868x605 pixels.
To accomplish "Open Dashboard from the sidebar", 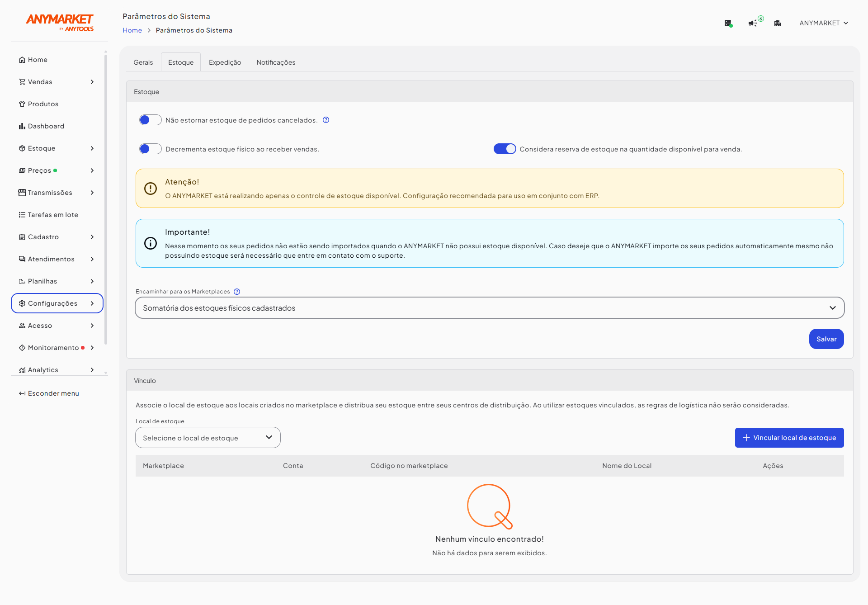I will point(46,126).
